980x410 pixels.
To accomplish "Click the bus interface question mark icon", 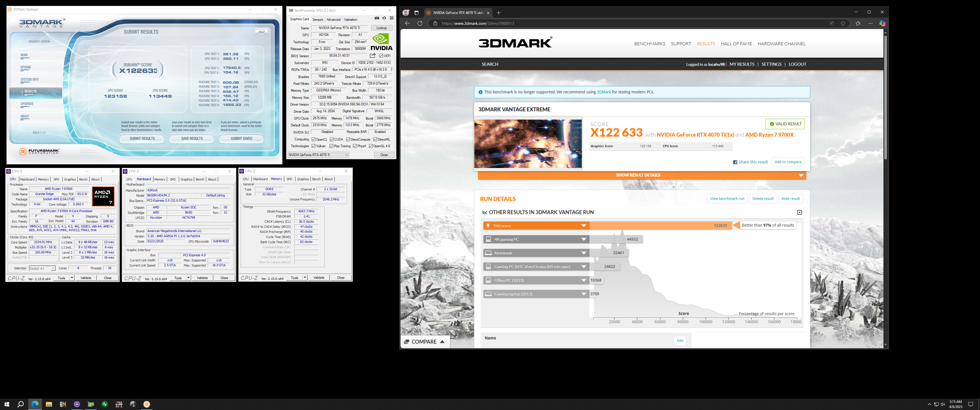I will (x=391, y=69).
